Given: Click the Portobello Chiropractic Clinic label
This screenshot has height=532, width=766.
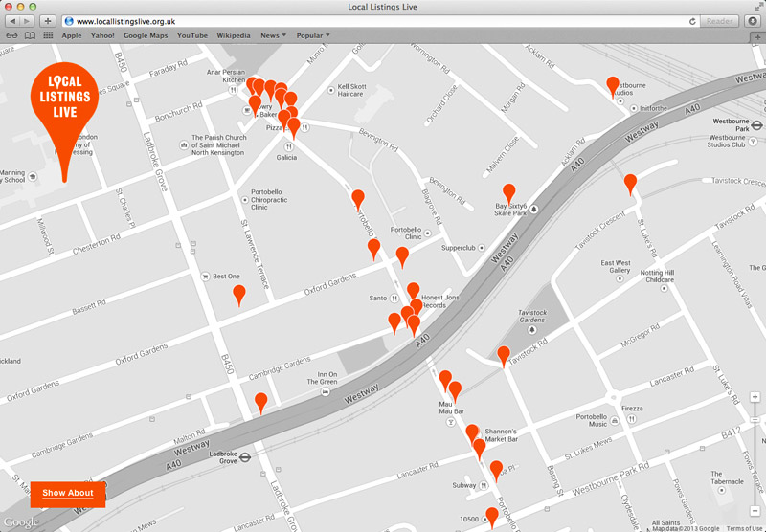Looking at the screenshot, I should coord(269,200).
